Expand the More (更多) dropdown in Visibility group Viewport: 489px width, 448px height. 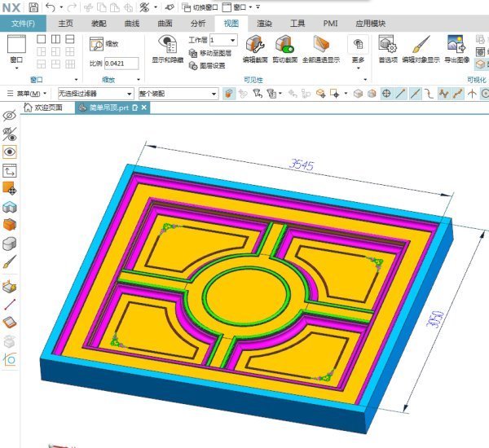click(358, 49)
